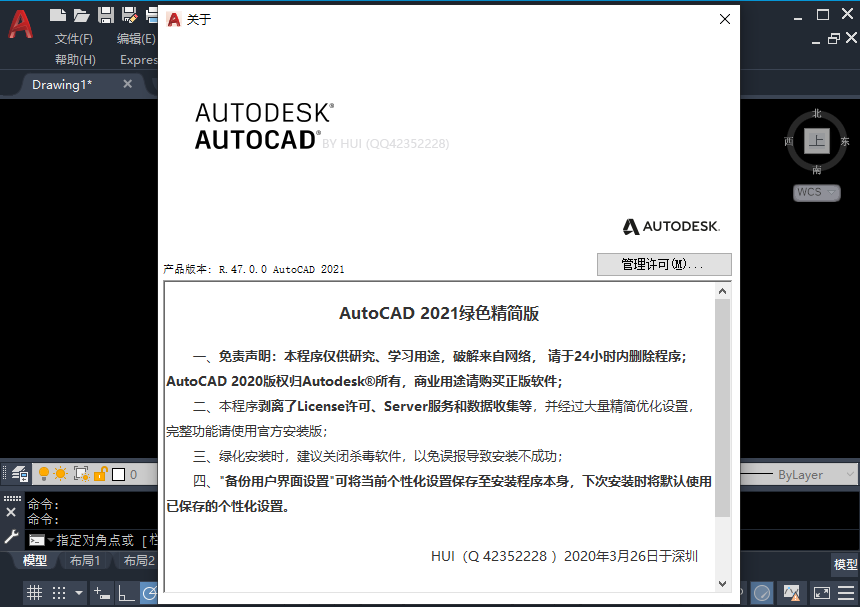Toggle clean screen icon in status bar
Viewport: 860px width, 607px height.
coord(822,593)
